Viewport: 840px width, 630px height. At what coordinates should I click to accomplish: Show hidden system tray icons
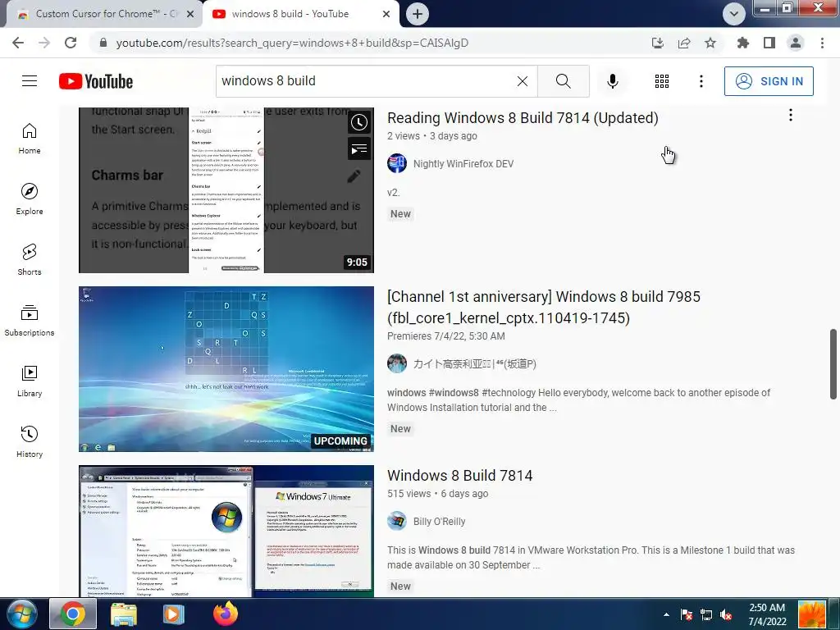[666, 614]
